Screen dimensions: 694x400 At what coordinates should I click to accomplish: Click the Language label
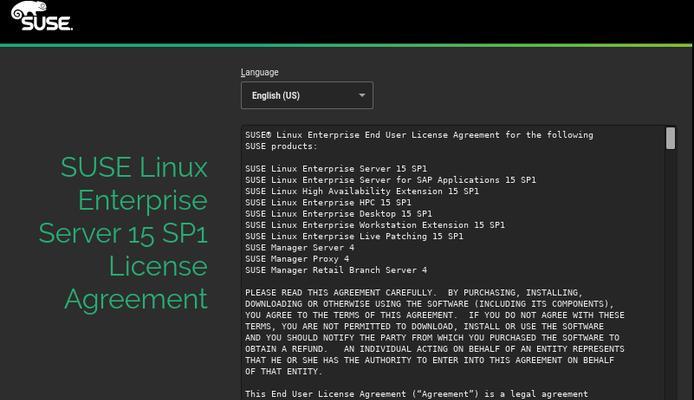[259, 72]
